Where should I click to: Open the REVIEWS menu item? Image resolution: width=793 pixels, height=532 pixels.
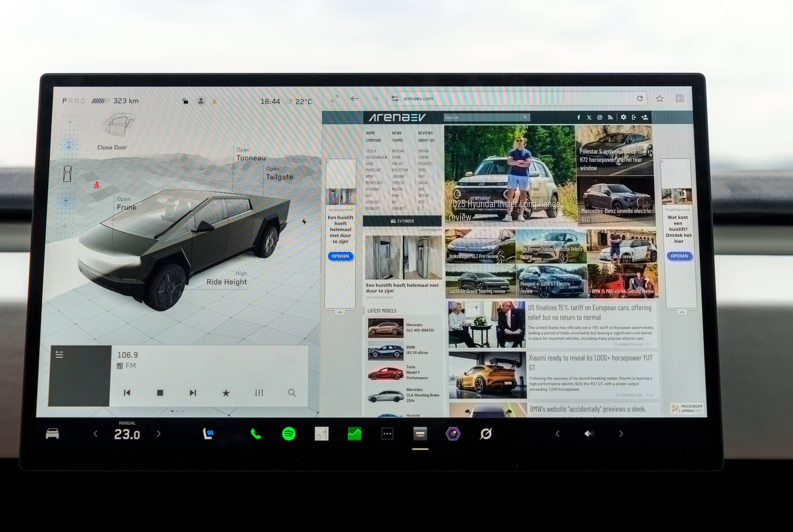point(425,133)
